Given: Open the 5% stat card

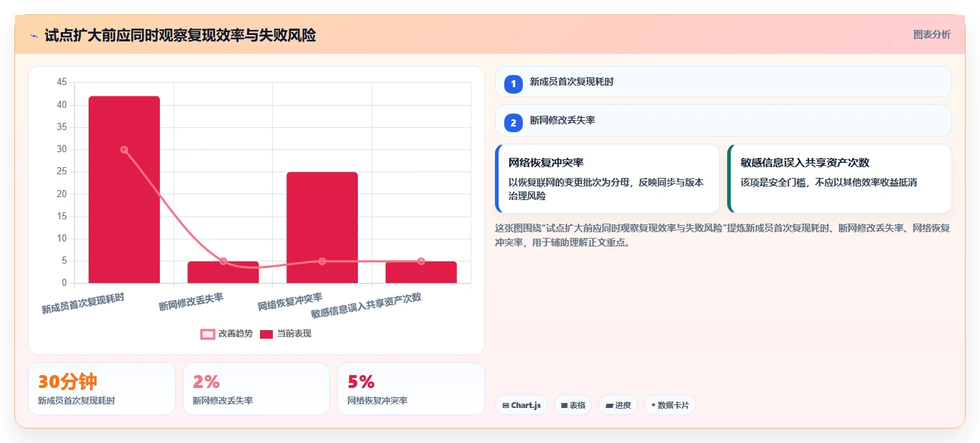Looking at the screenshot, I should [x=411, y=389].
